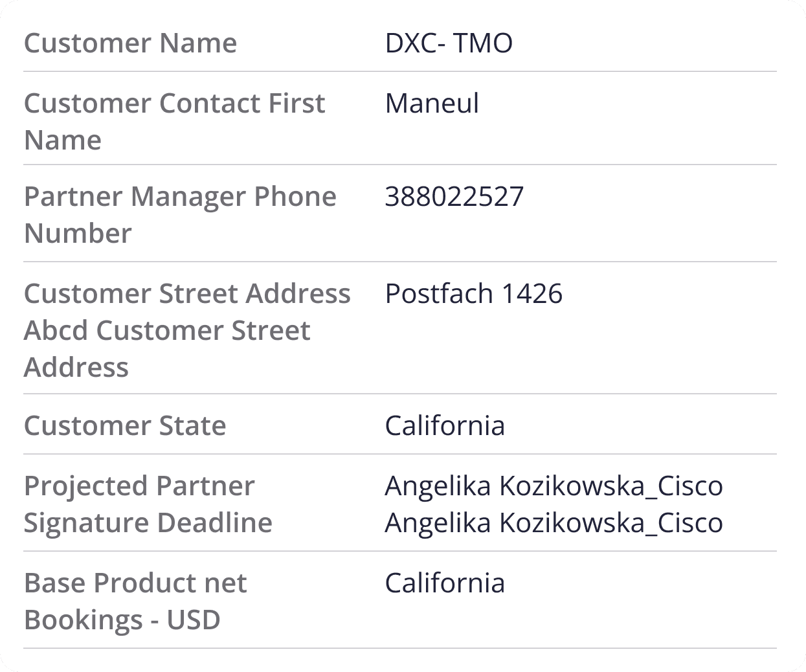This screenshot has width=806, height=672.
Task: Select the Customer State label
Action: click(x=125, y=426)
